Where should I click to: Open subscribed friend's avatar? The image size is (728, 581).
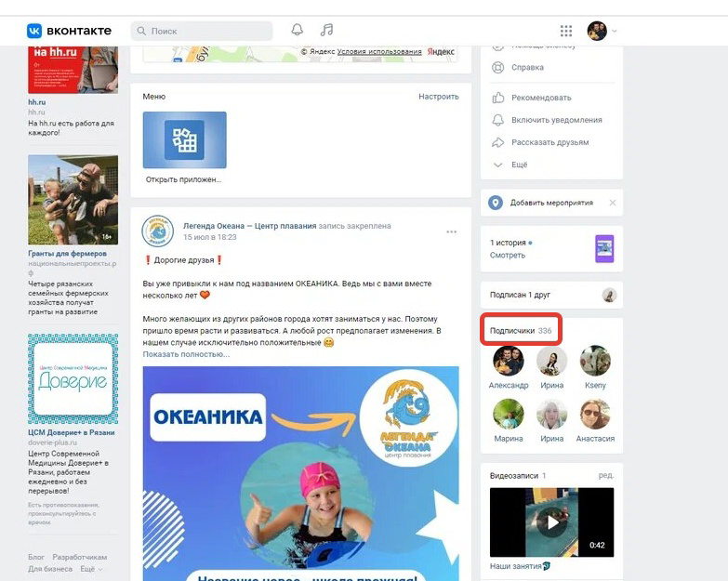pos(609,295)
